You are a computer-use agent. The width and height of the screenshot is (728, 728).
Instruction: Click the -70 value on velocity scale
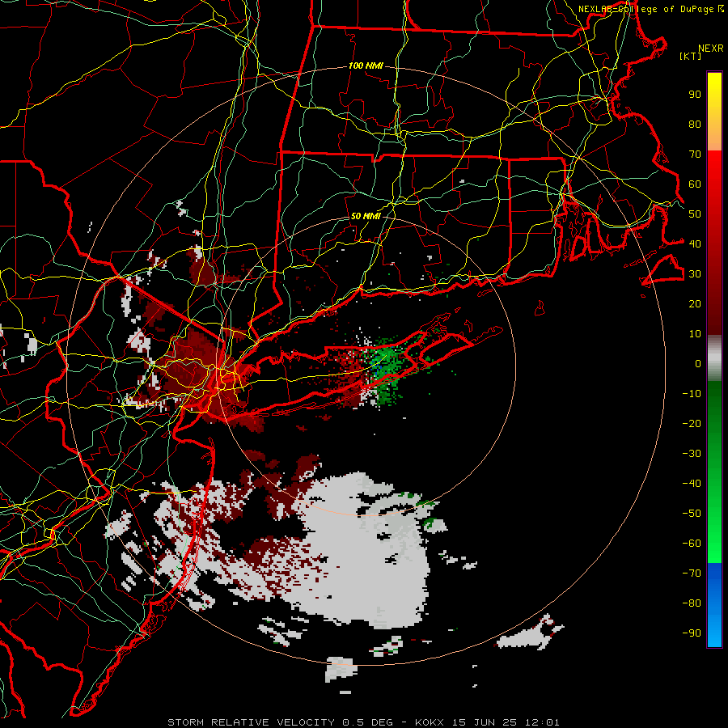click(x=692, y=574)
